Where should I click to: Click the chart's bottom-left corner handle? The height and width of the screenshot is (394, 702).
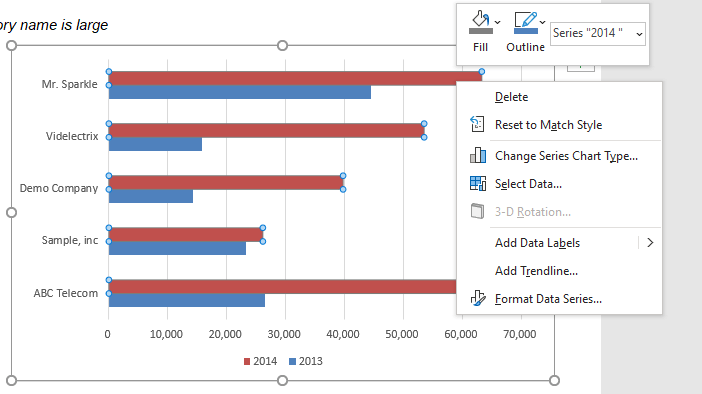[x=12, y=381]
